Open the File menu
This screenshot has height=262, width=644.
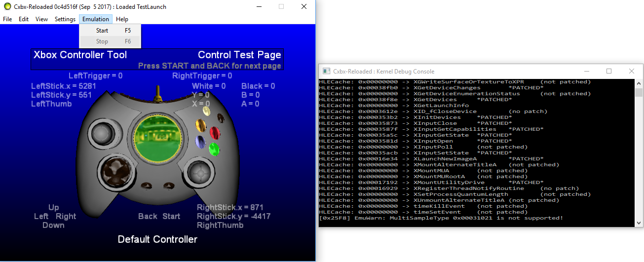pos(7,19)
